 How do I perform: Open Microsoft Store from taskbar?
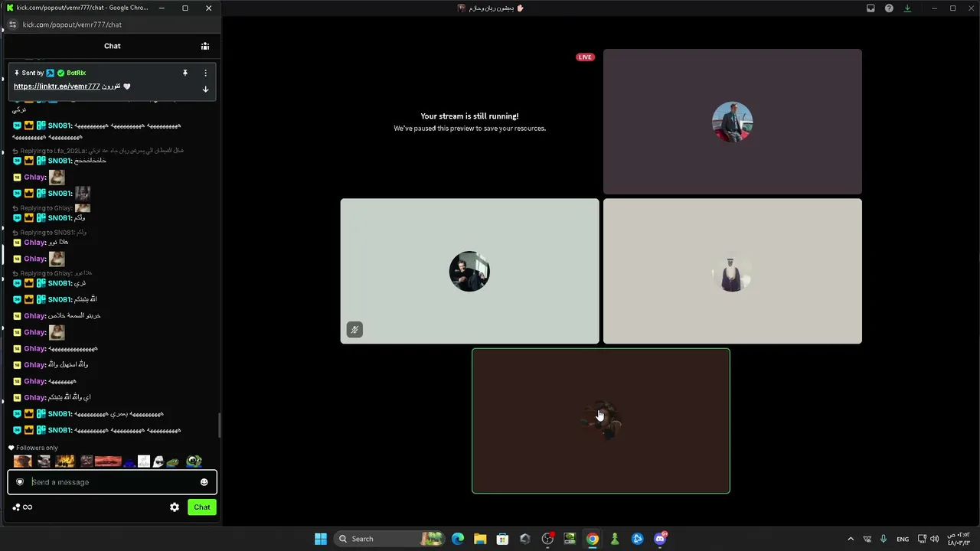tap(502, 539)
